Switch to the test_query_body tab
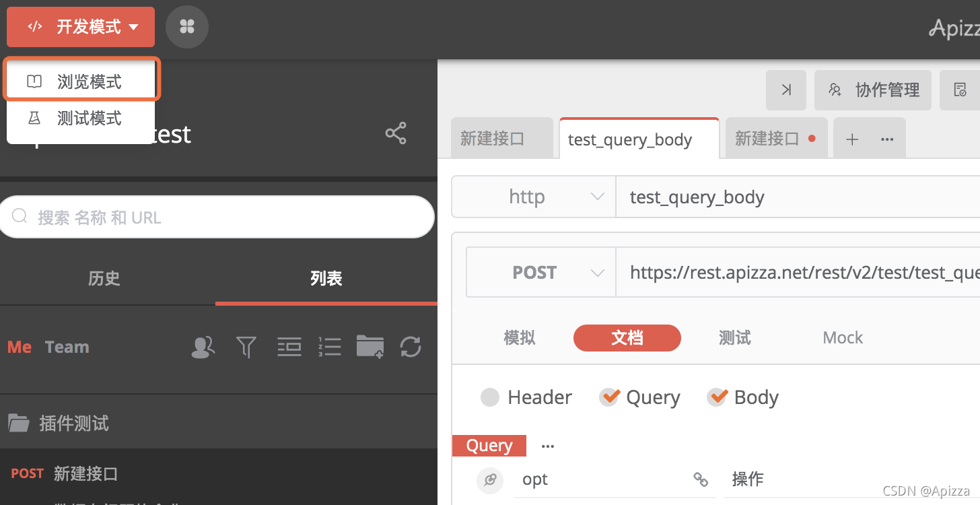The image size is (980, 505). [639, 139]
